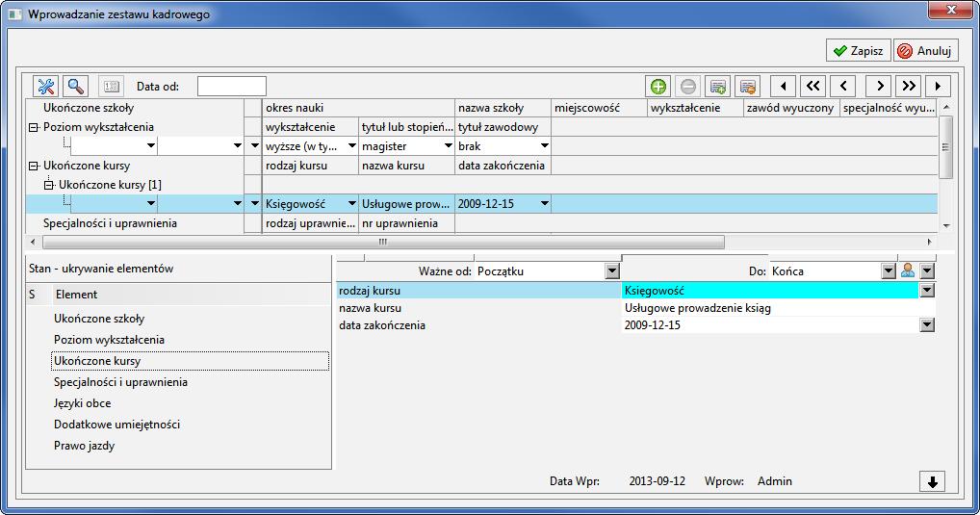Click the Usługowe prowadzenie ksiąg value
Screen dimensions: 980x515
click(698, 307)
